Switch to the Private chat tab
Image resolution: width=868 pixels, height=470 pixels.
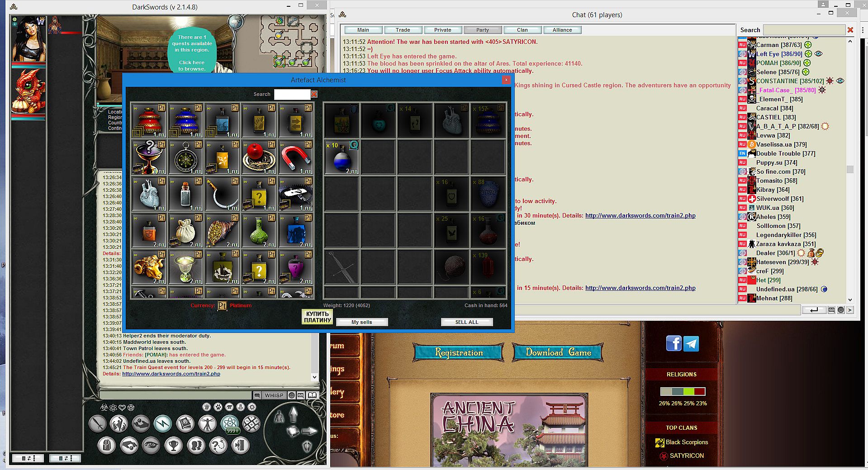pos(443,30)
